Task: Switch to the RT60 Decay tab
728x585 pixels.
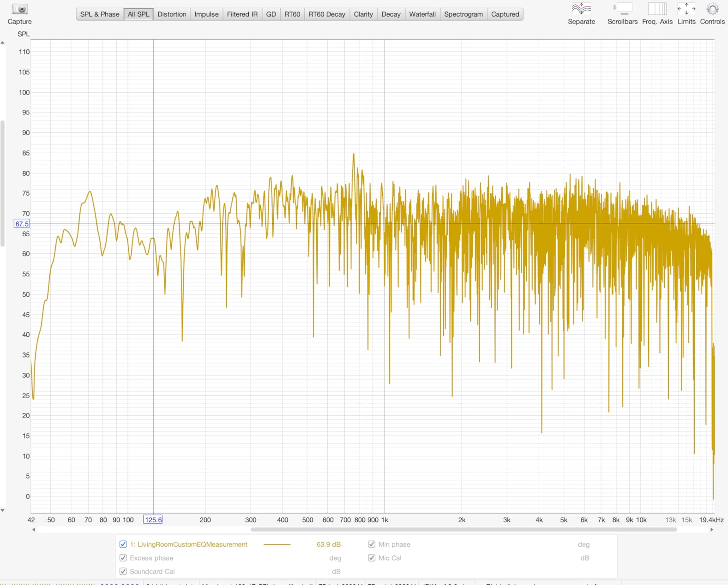Action: coord(326,14)
